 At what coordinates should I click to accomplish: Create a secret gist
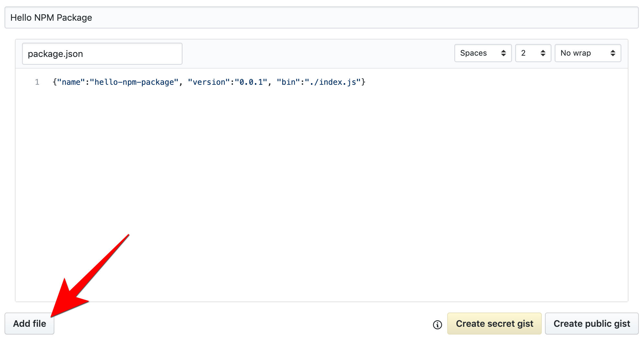[x=494, y=324]
